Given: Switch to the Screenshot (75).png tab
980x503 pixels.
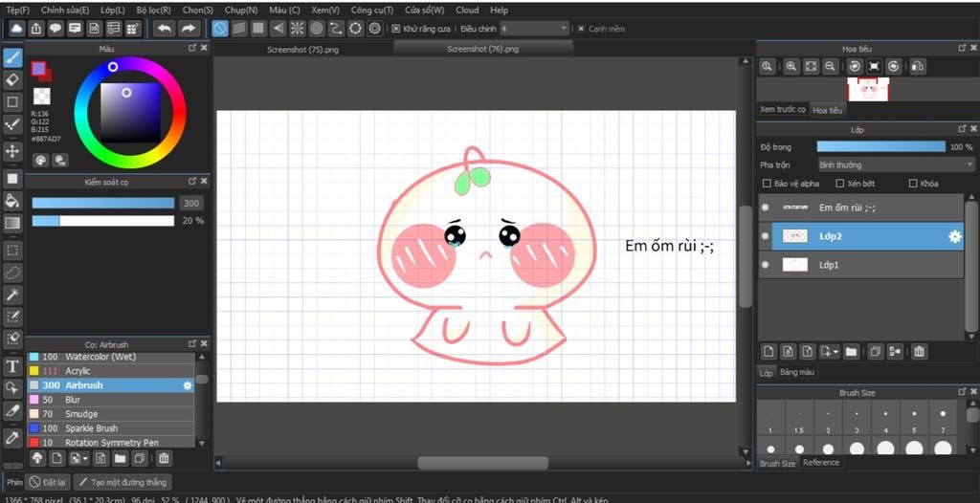Looking at the screenshot, I should tap(302, 49).
